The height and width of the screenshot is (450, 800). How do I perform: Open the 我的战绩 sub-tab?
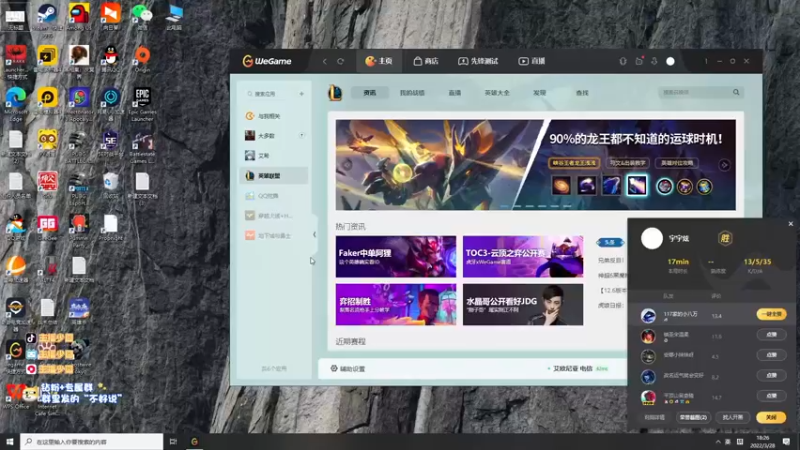[x=412, y=93]
